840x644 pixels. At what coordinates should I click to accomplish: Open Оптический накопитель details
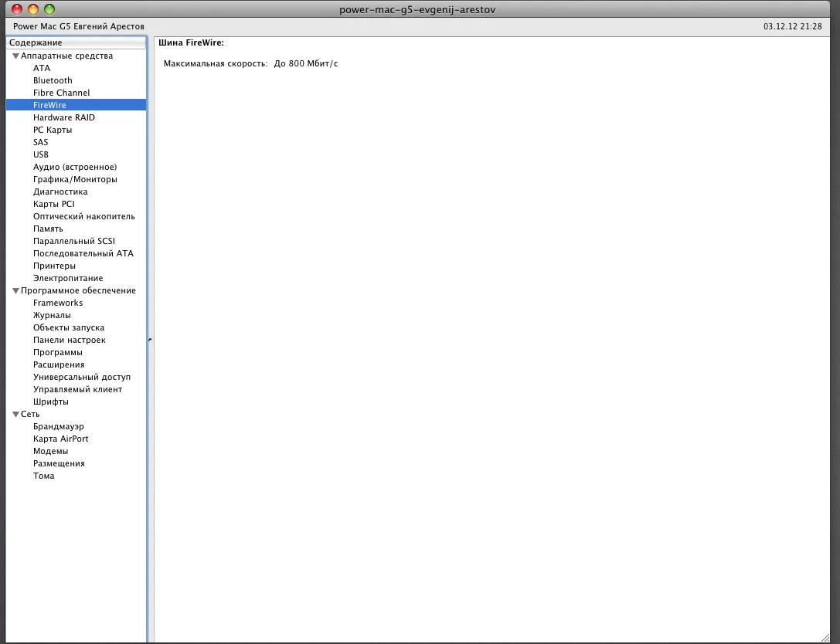coord(84,216)
